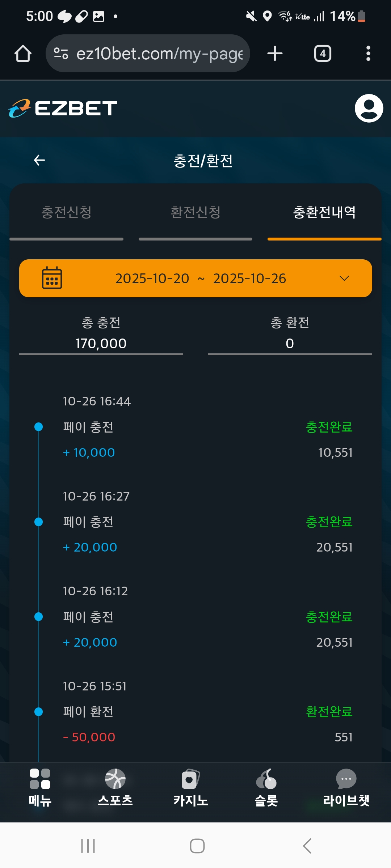Select the 10-26 16:44 timeline marker dot
The image size is (391, 868).
(38, 427)
